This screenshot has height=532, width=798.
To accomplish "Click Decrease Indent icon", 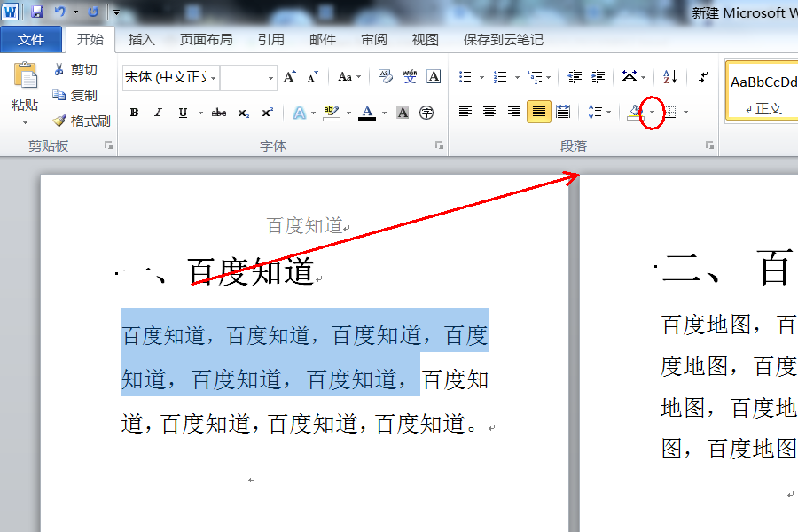I will (x=575, y=77).
